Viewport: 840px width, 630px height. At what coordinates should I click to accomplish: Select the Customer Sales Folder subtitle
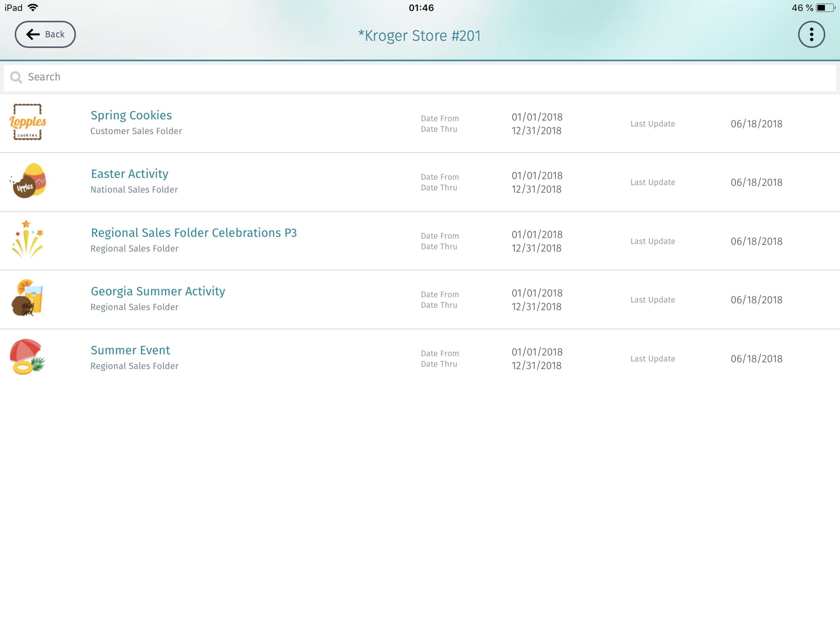click(x=136, y=131)
